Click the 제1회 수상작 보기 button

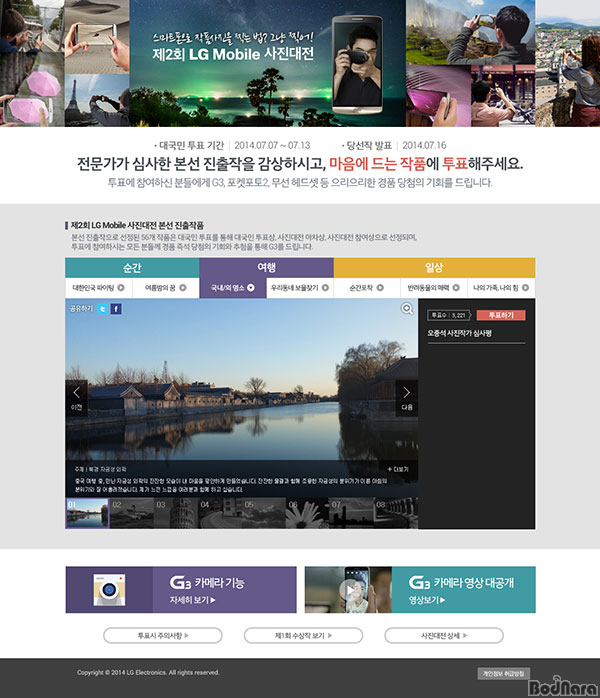pyautogui.click(x=303, y=635)
